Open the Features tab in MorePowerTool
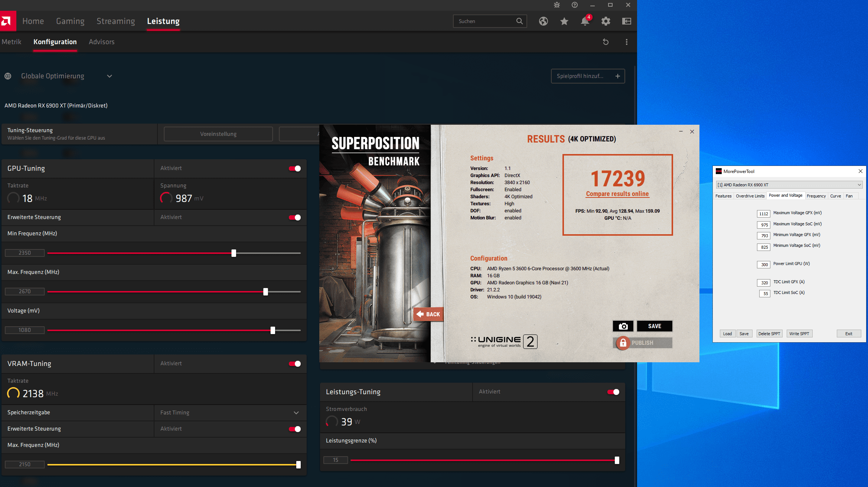The image size is (868, 487). tap(723, 196)
